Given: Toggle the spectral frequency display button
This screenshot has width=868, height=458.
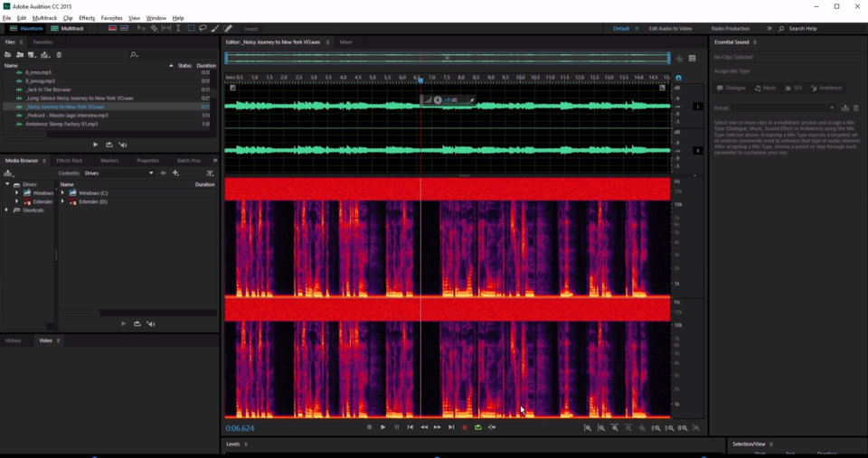Looking at the screenshot, I should tap(112, 28).
